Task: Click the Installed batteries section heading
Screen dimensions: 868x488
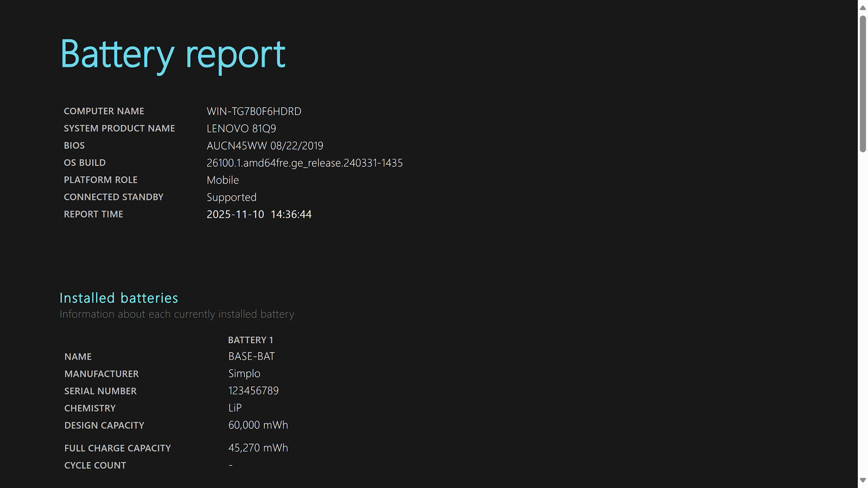Action: click(119, 298)
